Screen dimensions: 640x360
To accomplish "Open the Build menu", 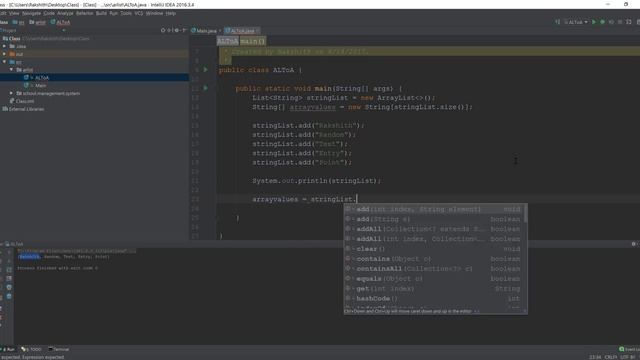I will (x=101, y=13).
